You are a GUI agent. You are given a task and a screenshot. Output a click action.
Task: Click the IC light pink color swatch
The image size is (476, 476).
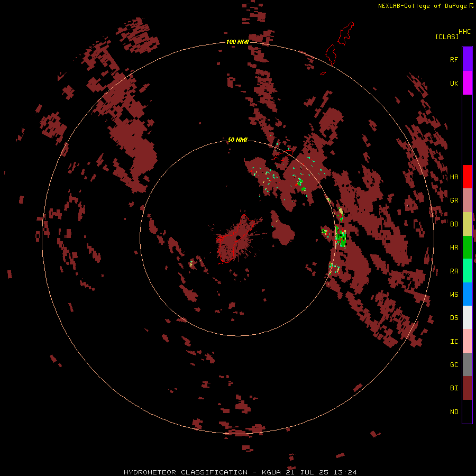click(x=467, y=341)
